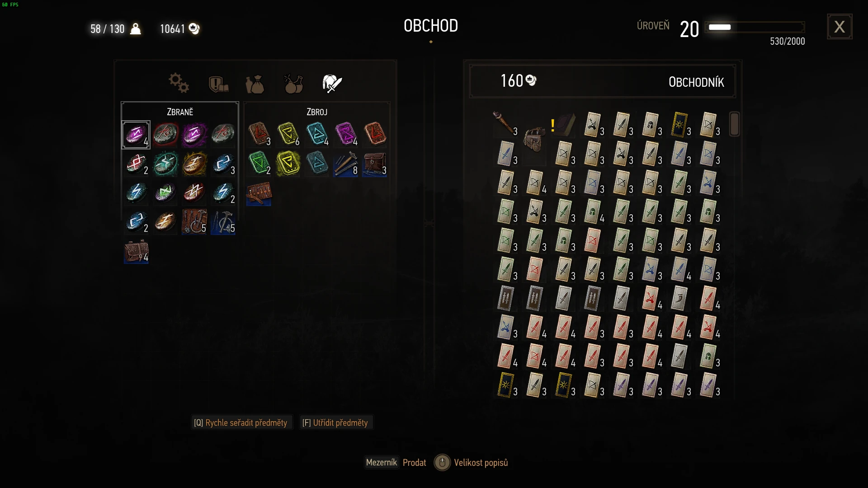Choose the leather tool roll in Zbroj
The width and height of the screenshot is (868, 488).
(x=259, y=193)
